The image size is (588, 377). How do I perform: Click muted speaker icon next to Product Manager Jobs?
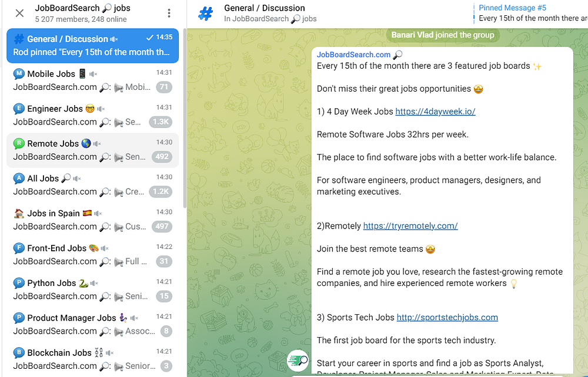pos(134,318)
